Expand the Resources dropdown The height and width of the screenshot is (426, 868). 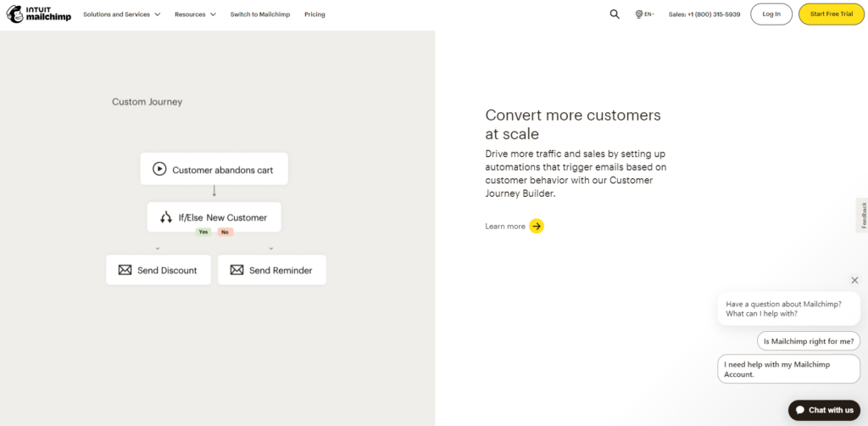coord(196,14)
